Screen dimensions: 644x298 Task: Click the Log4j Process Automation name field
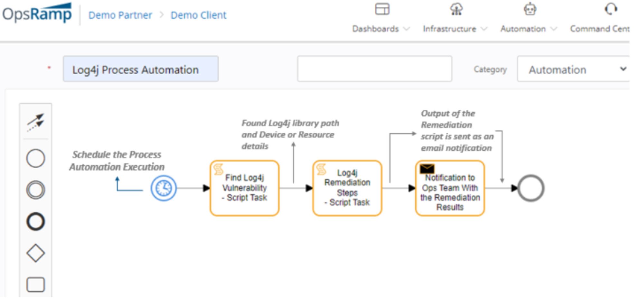140,69
